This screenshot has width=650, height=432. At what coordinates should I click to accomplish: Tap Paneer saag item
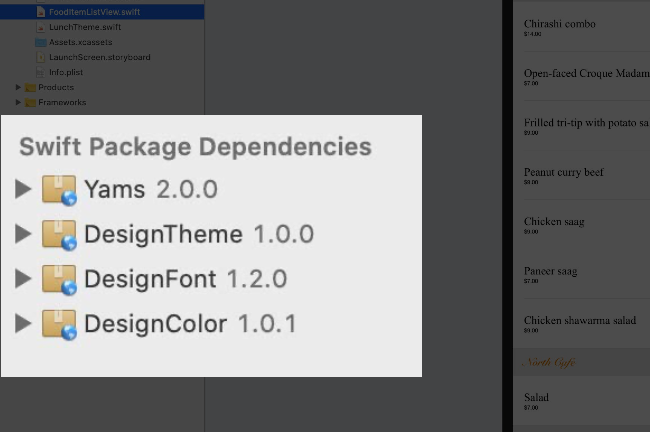point(550,271)
